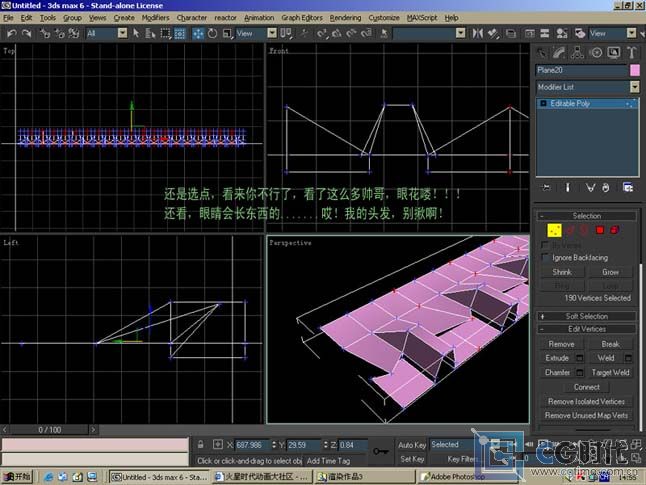Click the Remove vertices button
646x485 pixels.
tap(561, 344)
